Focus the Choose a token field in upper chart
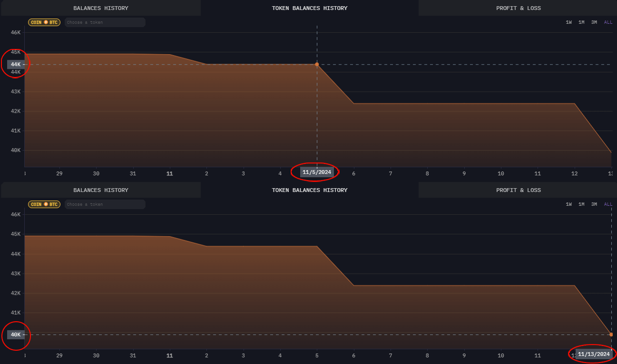 pos(105,22)
